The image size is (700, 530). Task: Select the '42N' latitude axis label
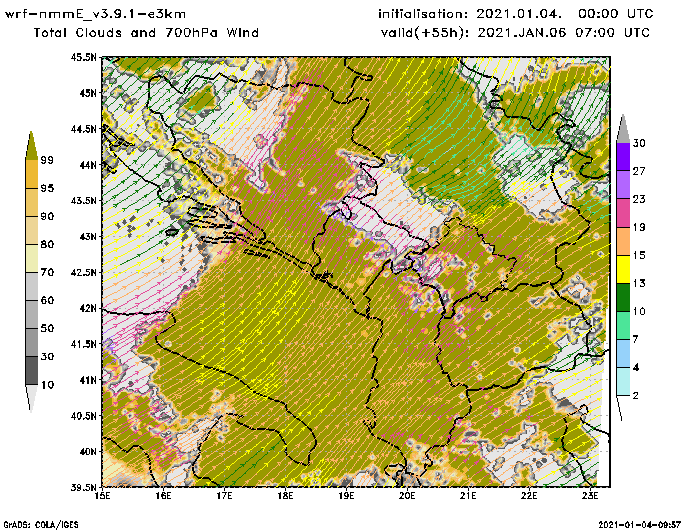(88, 308)
